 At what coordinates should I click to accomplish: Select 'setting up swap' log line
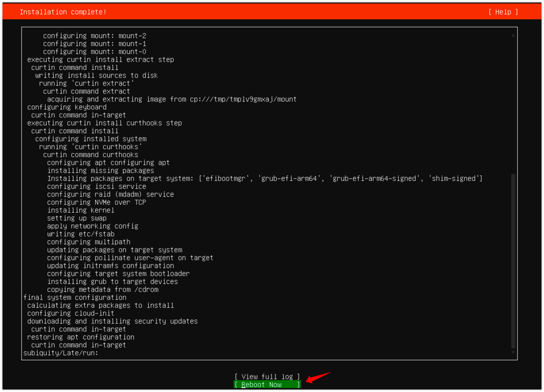point(77,218)
